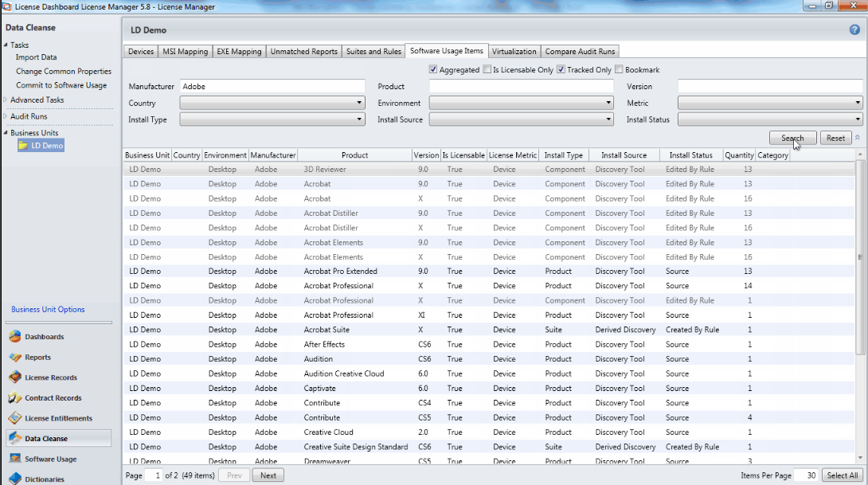Open the MSI Mapping tab
The image size is (868, 485).
click(185, 52)
